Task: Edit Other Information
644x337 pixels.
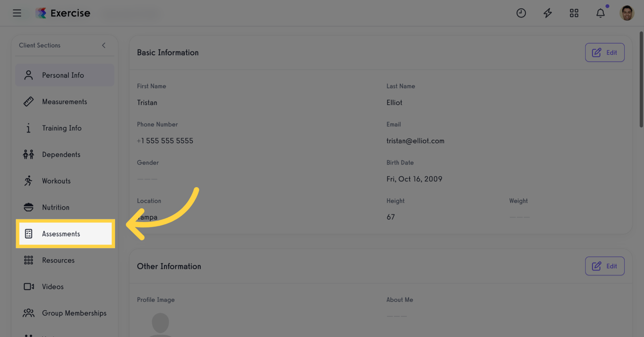Action: (604, 266)
